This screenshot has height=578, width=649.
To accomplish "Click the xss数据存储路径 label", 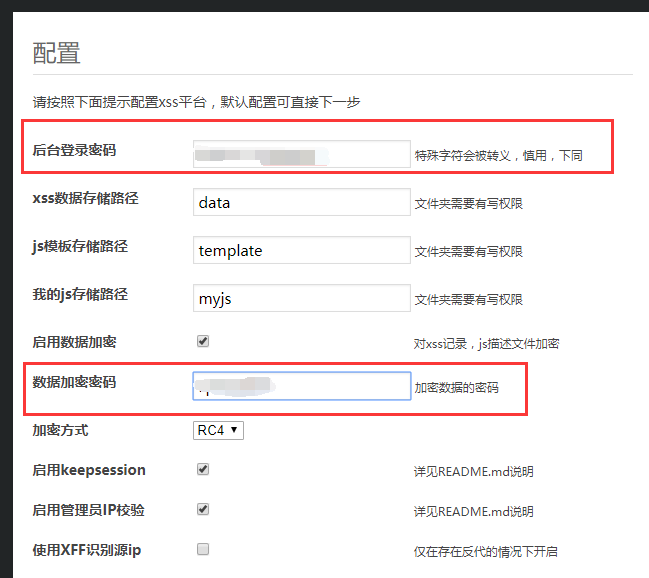I will pos(86,198).
